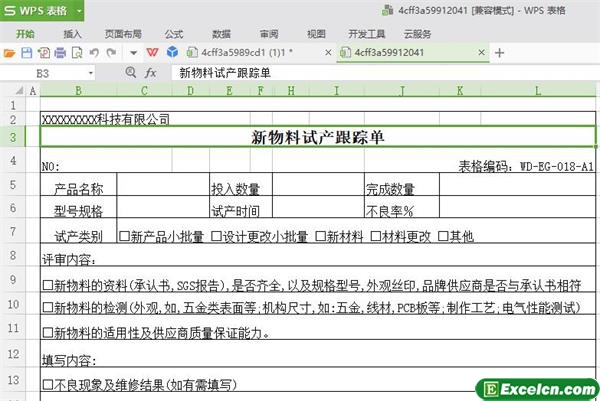This screenshot has width=600, height=401.
Task: Open print preview icon
Action: tap(77, 52)
